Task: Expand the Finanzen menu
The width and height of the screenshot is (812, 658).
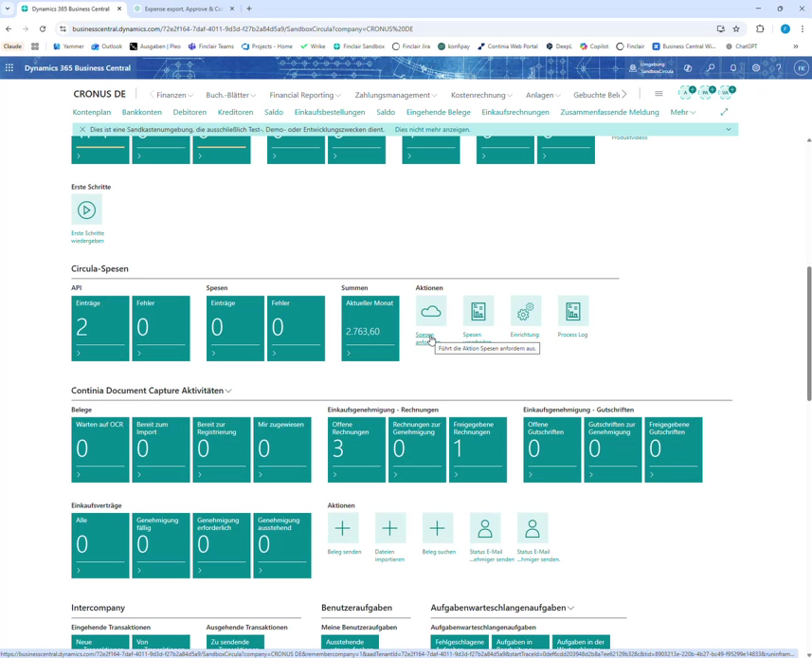Action: [174, 96]
